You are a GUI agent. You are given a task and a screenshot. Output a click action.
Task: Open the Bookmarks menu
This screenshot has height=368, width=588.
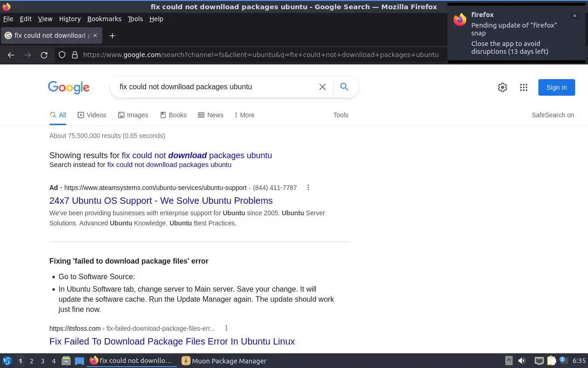click(104, 19)
